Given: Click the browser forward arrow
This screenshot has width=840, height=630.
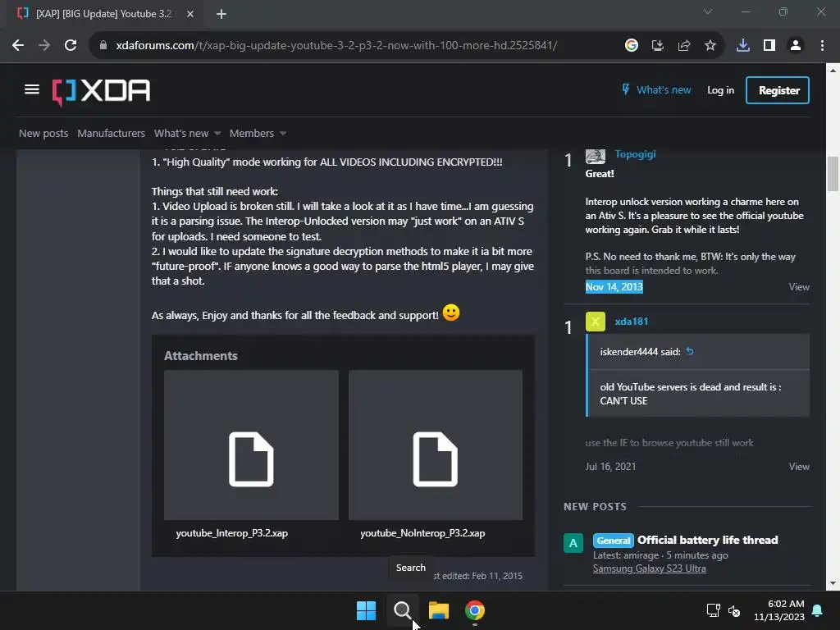Looking at the screenshot, I should point(44,46).
